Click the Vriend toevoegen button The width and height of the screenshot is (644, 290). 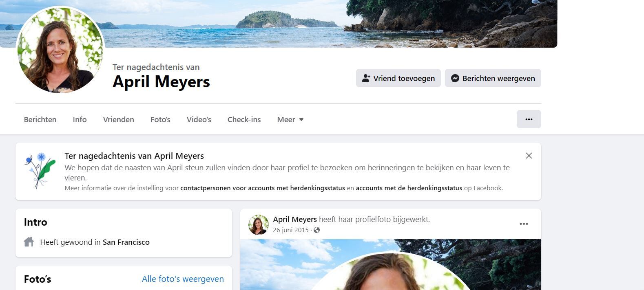point(398,78)
